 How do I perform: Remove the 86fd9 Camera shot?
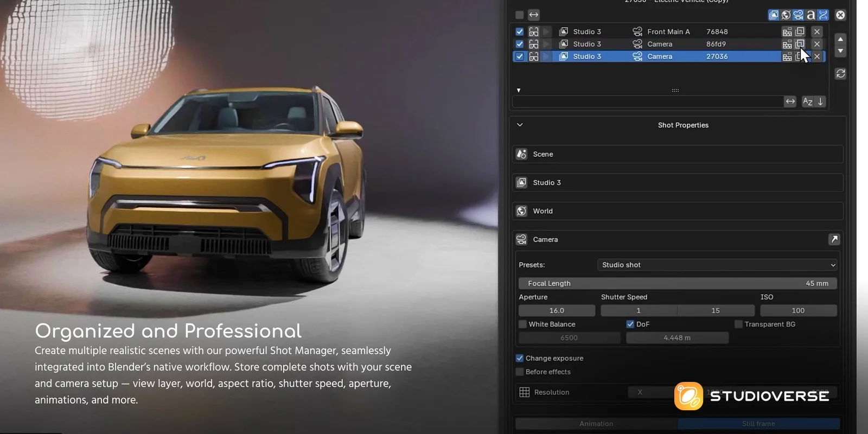coord(817,44)
